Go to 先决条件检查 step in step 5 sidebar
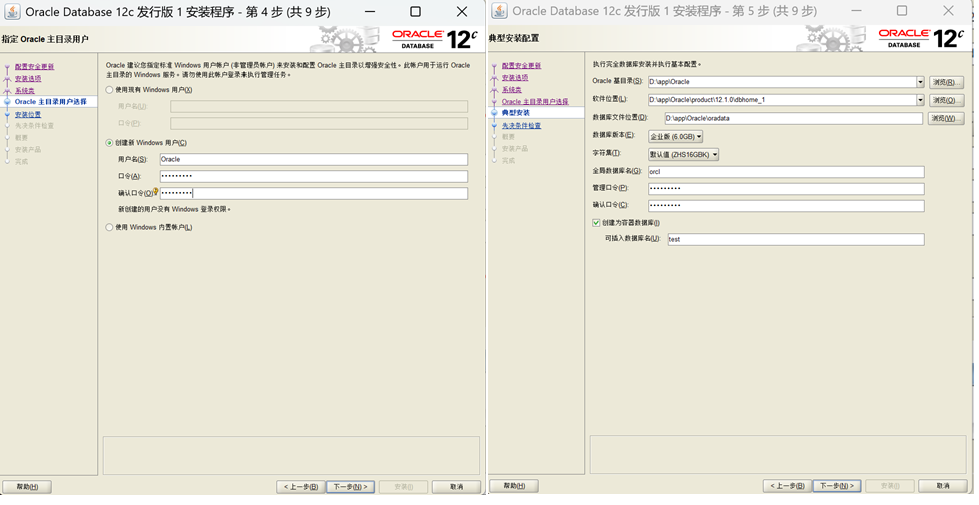The height and width of the screenshot is (505, 979). [x=521, y=125]
